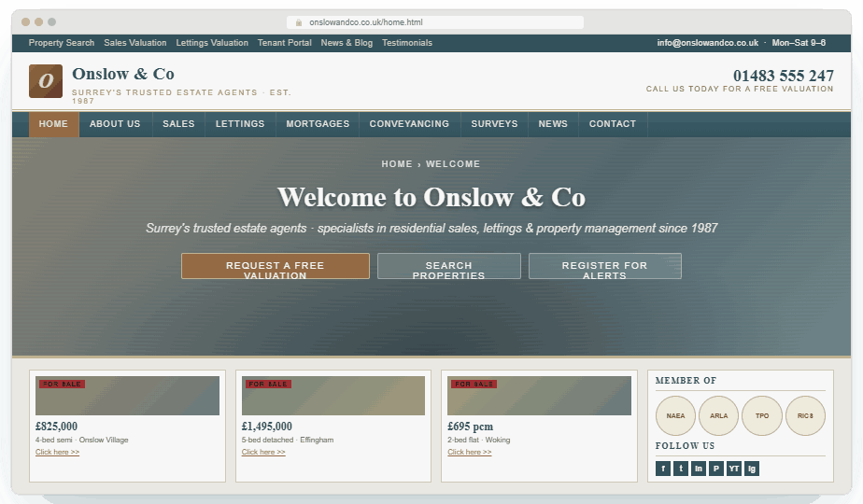The height and width of the screenshot is (504, 863).
Task: Open the Lettings Valuation top link
Action: point(212,43)
